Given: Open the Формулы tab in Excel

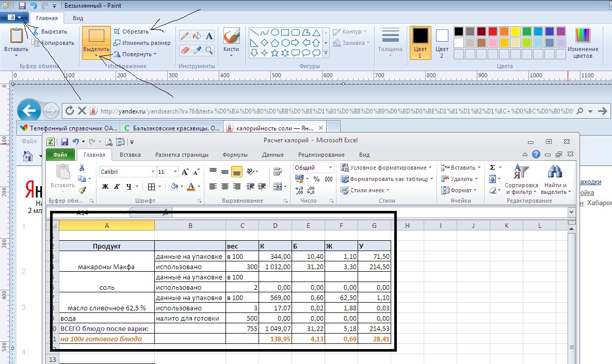Looking at the screenshot, I should 235,155.
